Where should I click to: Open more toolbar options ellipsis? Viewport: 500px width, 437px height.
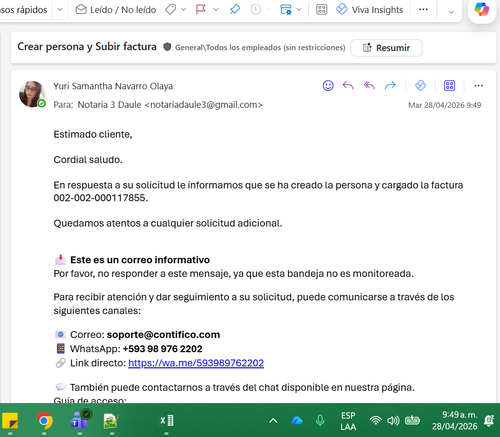tap(423, 10)
